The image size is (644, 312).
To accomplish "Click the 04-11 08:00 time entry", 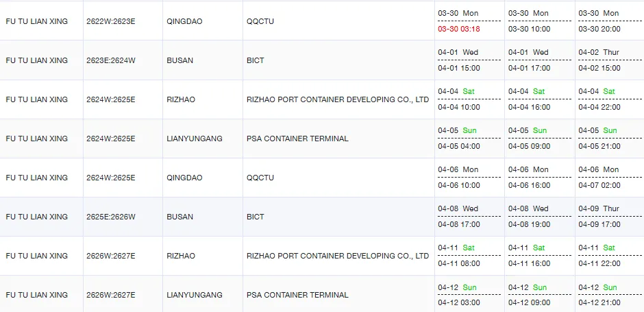I will 459,263.
